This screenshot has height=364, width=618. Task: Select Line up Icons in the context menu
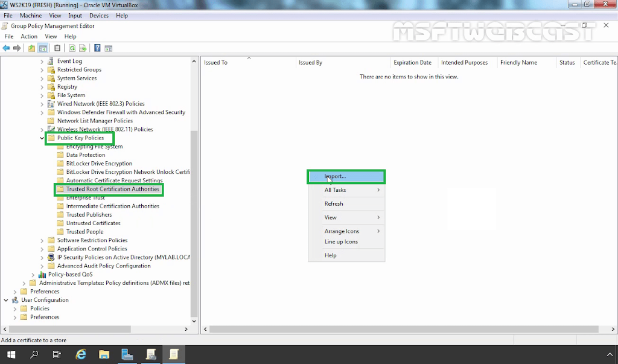(346, 241)
